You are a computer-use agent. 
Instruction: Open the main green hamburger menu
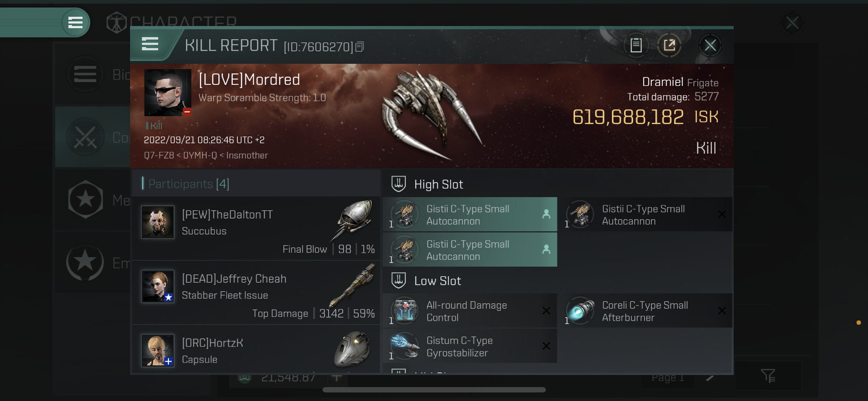(x=75, y=22)
